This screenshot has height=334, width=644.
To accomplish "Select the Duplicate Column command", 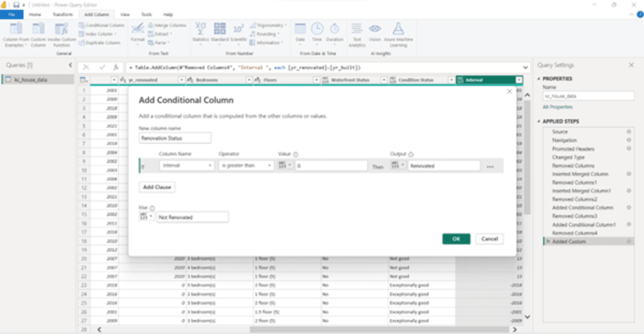I will pyautogui.click(x=100, y=42).
